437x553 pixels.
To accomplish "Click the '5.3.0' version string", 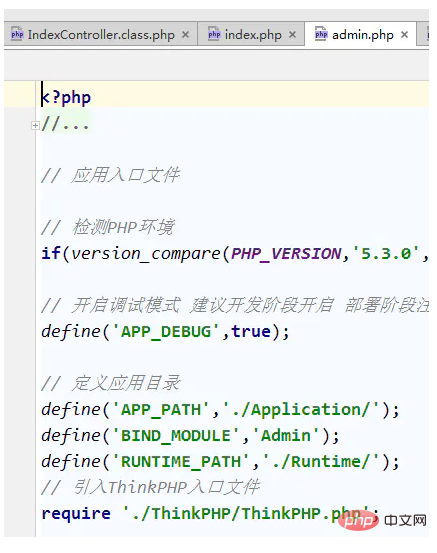I will (386, 253).
